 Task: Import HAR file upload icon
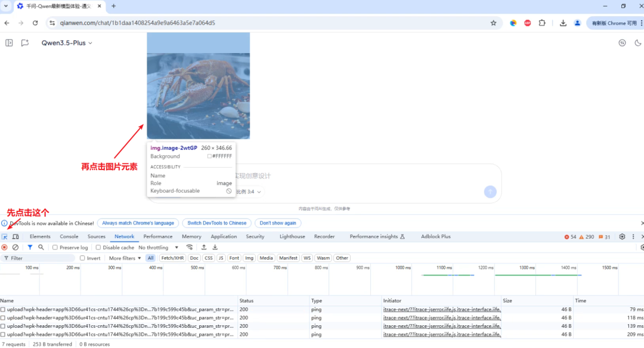coord(204,247)
